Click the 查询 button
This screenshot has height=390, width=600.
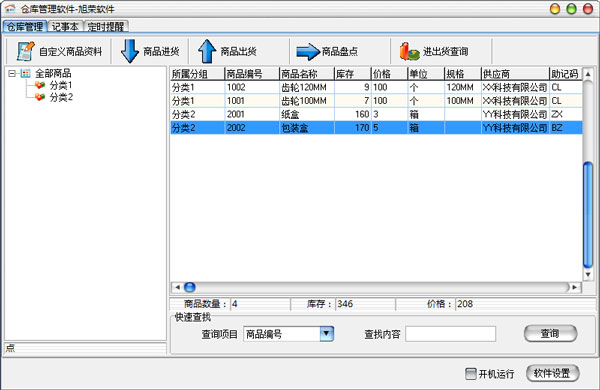tap(550, 333)
